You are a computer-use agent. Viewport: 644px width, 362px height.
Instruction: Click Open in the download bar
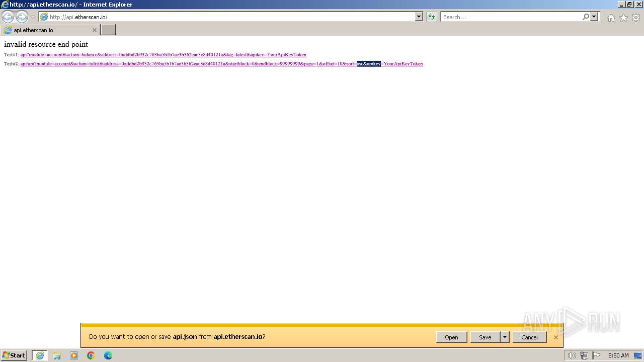451,337
